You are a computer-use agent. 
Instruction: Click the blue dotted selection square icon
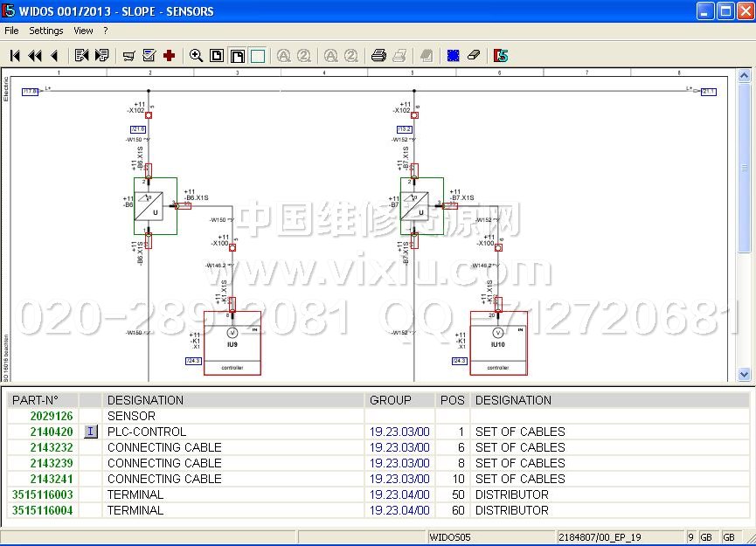pyautogui.click(x=453, y=56)
